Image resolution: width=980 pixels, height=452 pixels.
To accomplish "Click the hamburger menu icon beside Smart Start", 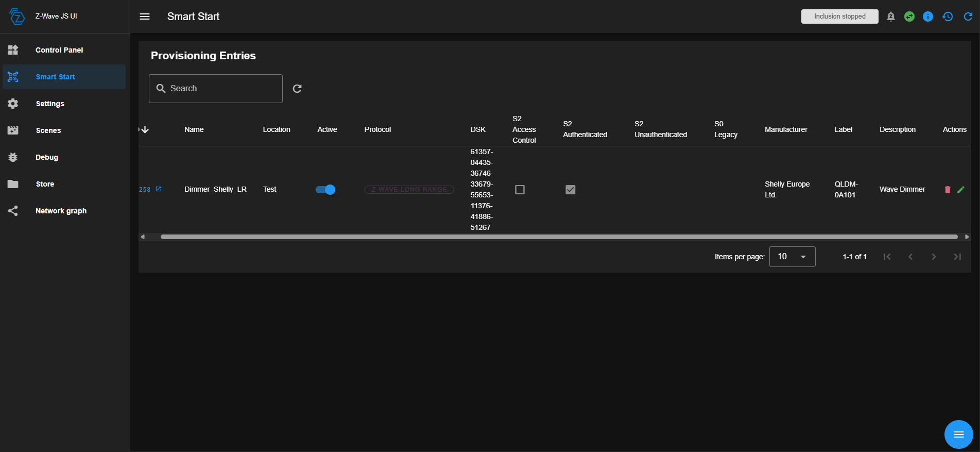I will (145, 16).
